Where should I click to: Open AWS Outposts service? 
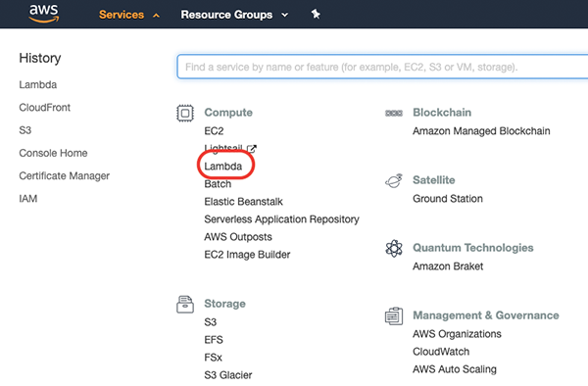point(238,237)
